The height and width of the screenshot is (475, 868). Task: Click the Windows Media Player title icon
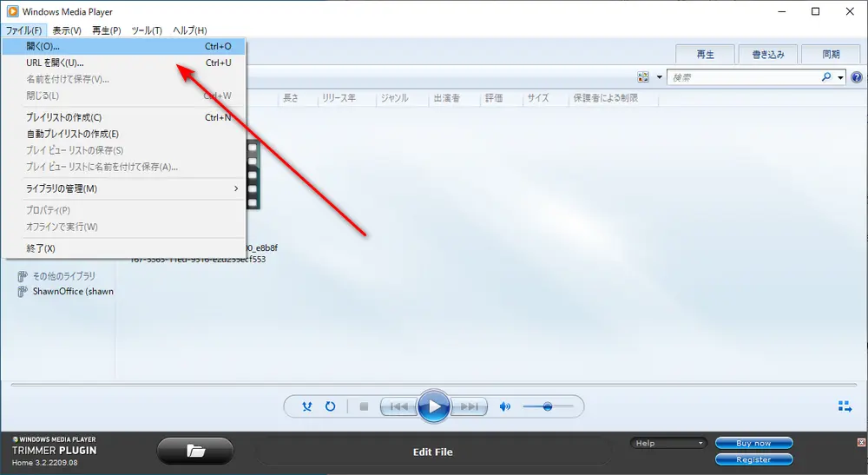(x=12, y=11)
